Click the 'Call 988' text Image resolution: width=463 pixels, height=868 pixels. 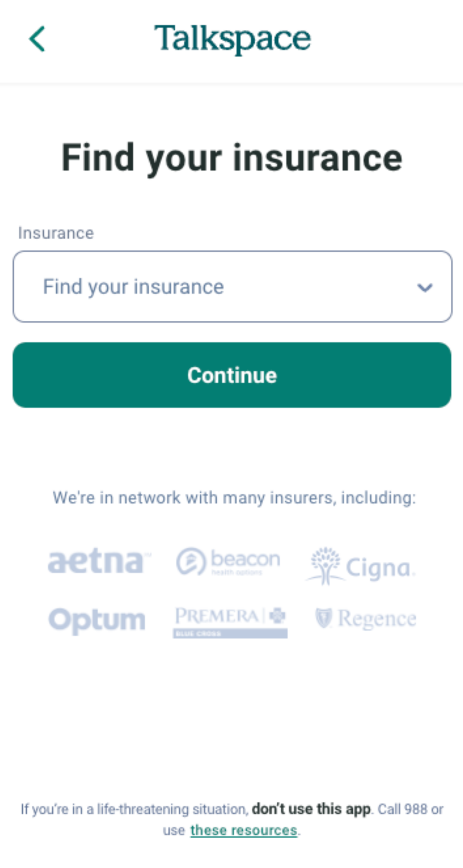pos(402,809)
